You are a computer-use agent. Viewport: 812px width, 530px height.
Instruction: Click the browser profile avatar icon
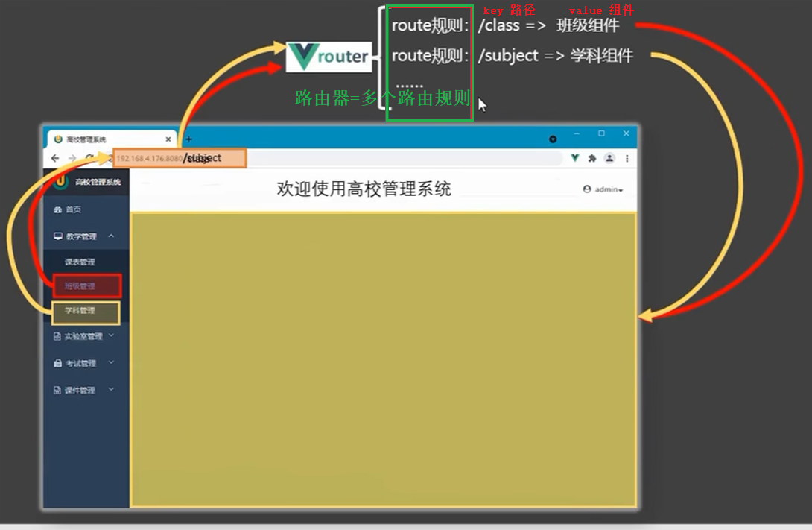(x=611, y=158)
